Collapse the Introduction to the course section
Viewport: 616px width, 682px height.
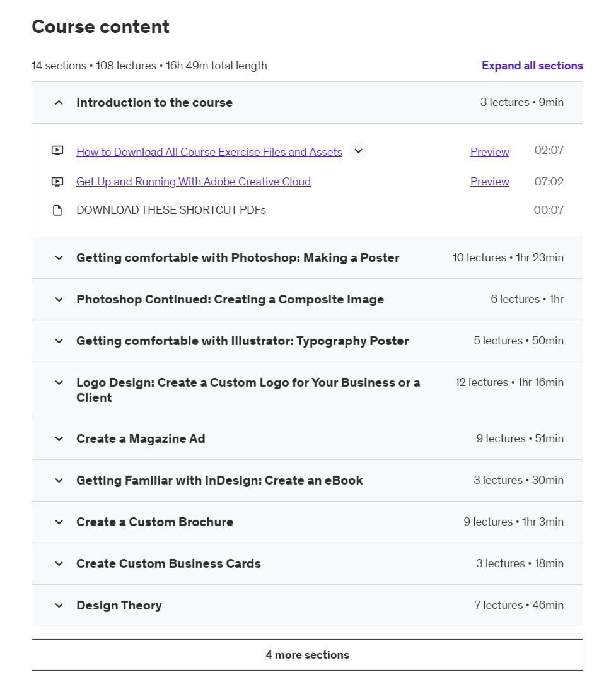59,103
